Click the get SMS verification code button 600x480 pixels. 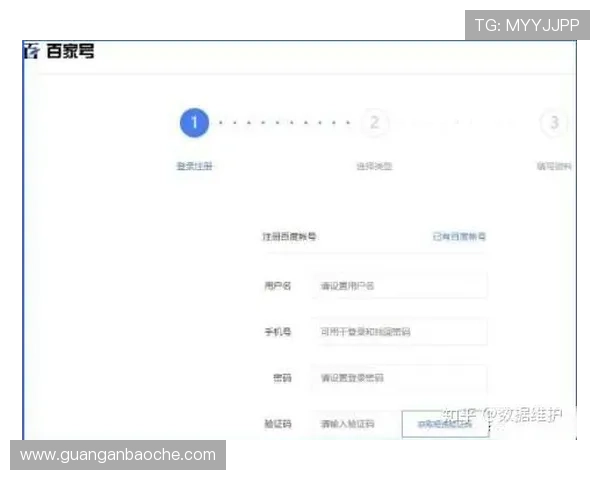coord(445,424)
